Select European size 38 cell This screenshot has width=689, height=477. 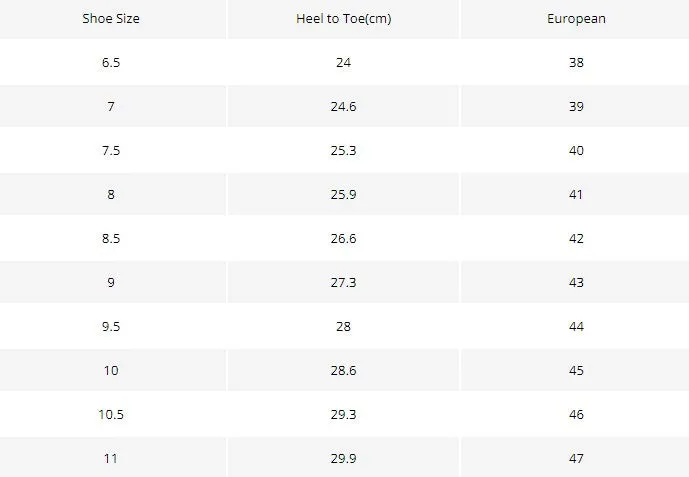576,62
